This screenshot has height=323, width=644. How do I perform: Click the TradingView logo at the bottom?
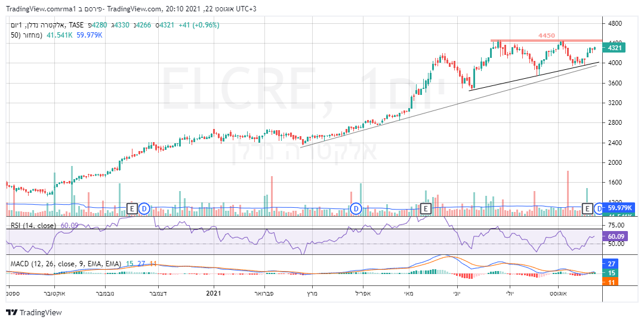click(34, 313)
